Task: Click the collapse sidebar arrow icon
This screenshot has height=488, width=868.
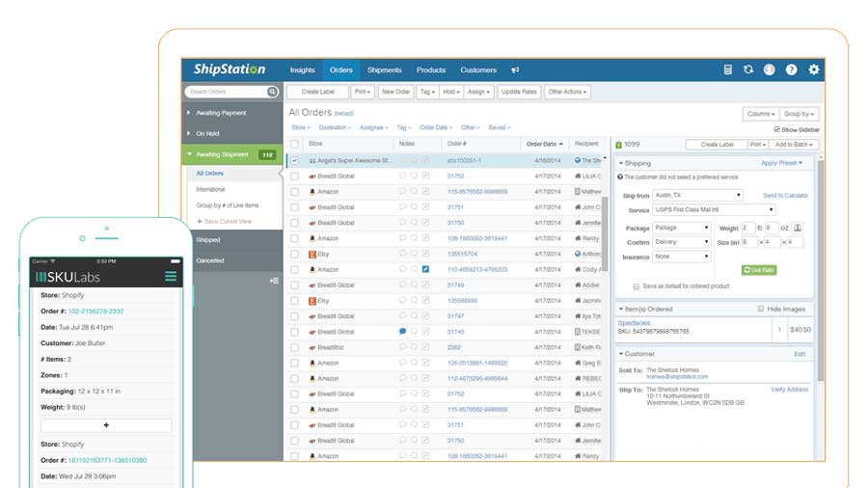Action: coord(274,281)
